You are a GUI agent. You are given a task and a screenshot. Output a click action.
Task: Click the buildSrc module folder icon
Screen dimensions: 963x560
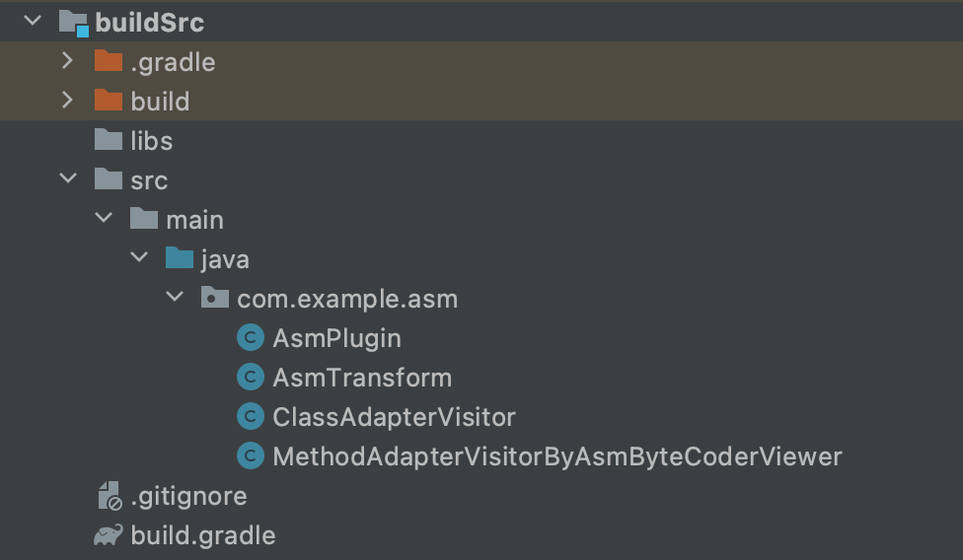point(73,23)
